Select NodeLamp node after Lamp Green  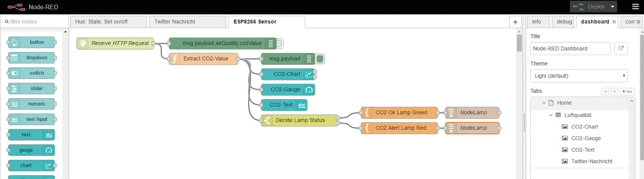pyautogui.click(x=472, y=112)
